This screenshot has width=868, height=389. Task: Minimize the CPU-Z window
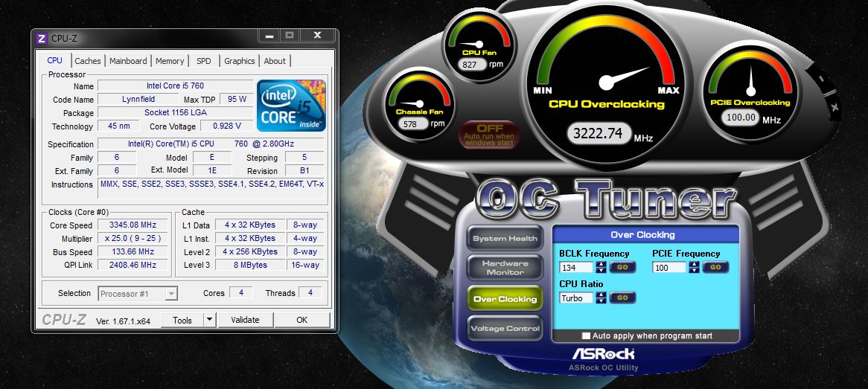[x=269, y=36]
